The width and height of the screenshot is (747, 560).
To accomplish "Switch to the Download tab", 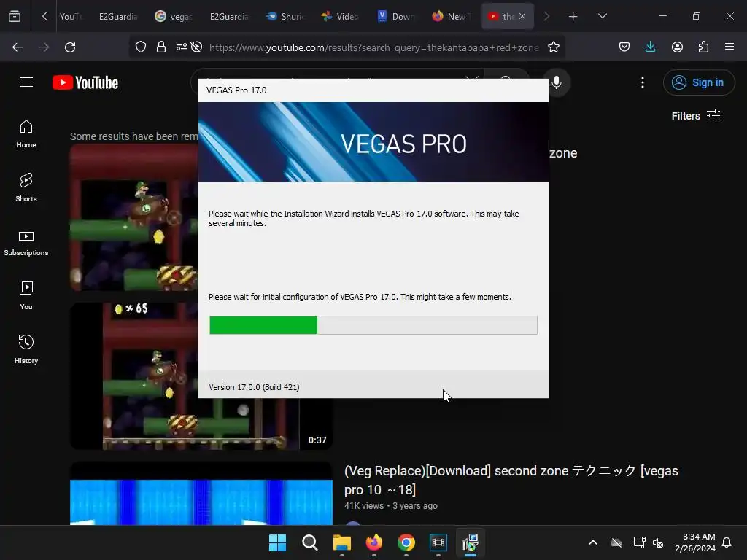I will click(395, 16).
